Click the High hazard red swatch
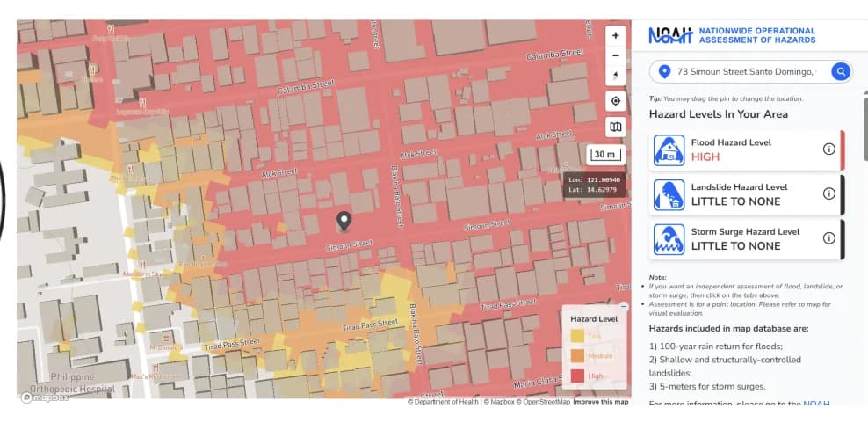 pos(577,376)
